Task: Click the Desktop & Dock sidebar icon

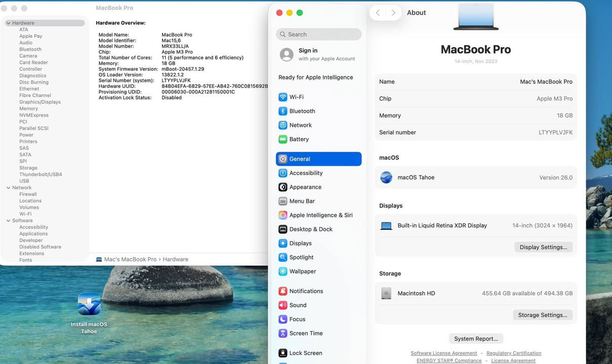Action: (283, 230)
